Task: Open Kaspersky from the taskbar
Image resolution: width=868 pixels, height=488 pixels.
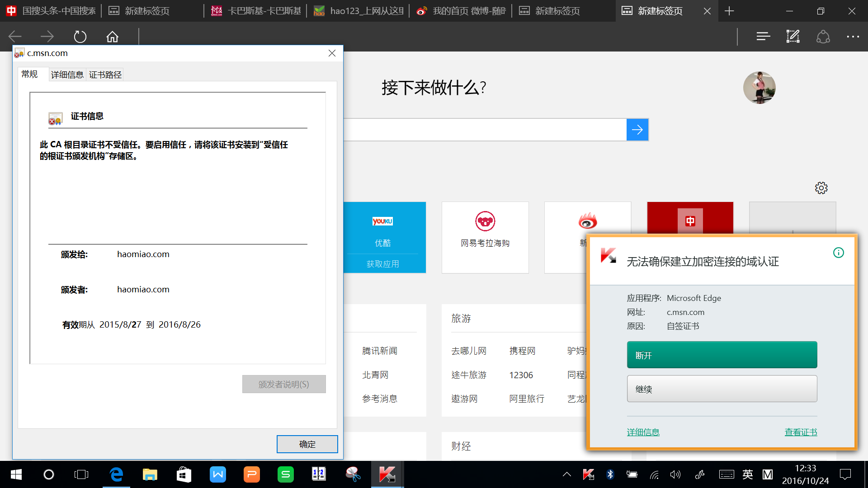Action: point(387,474)
